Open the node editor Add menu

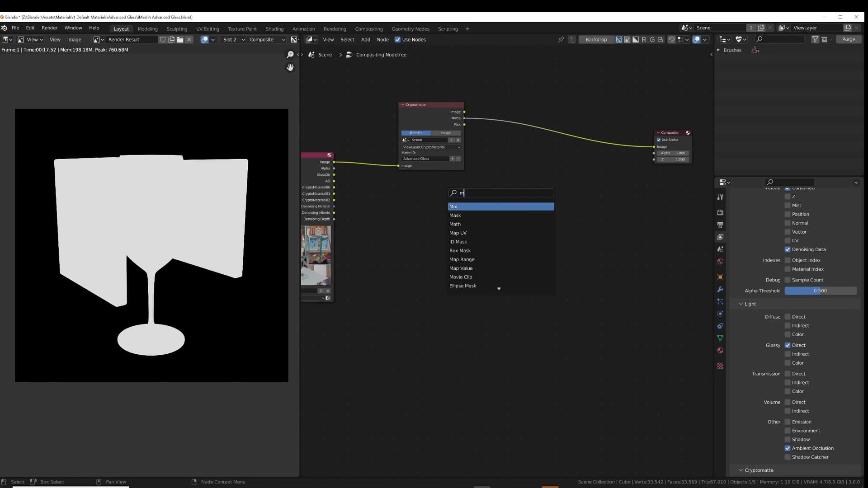(366, 40)
